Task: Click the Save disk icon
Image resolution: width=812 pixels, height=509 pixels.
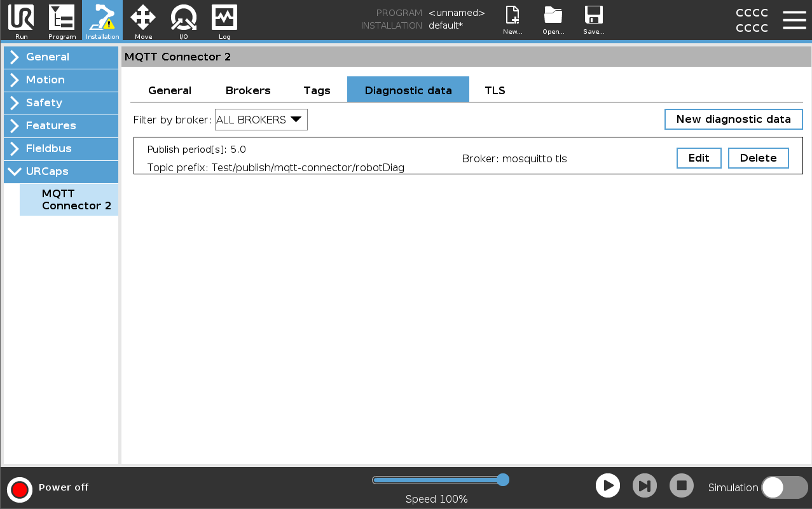Action: (x=593, y=20)
